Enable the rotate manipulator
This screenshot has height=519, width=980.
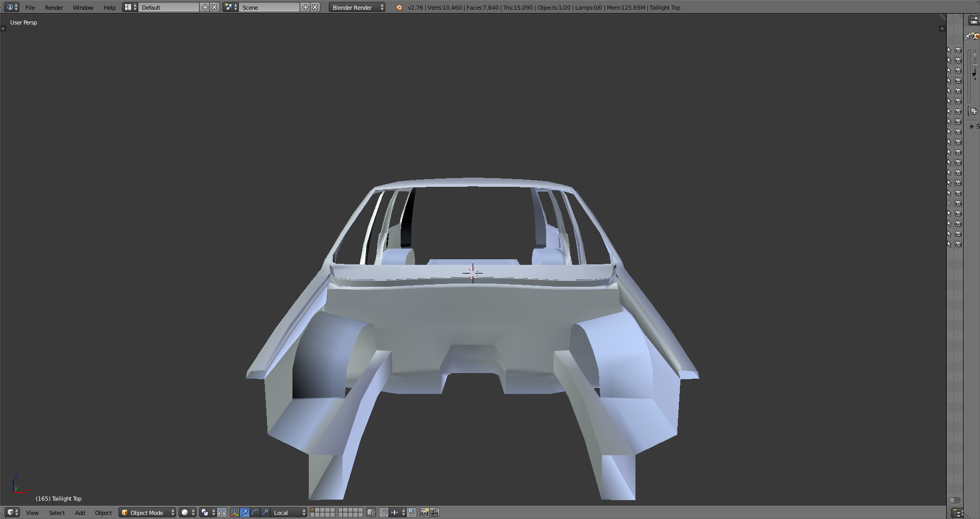coord(255,512)
